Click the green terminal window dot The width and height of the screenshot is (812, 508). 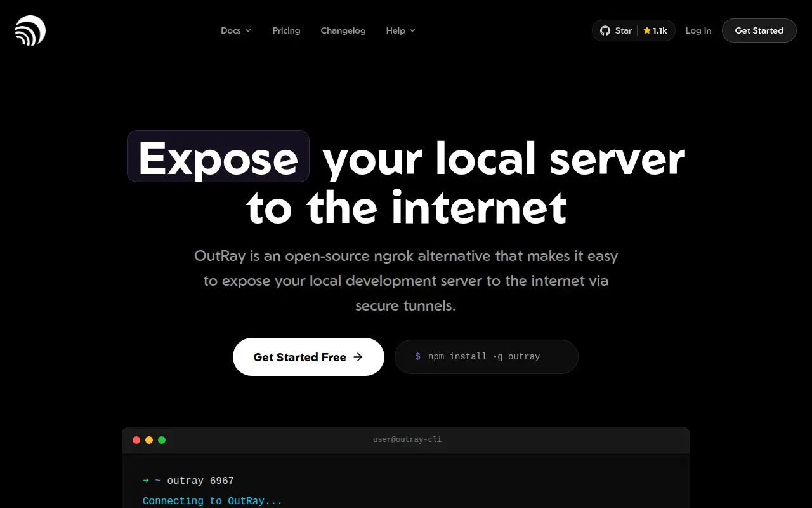click(162, 440)
